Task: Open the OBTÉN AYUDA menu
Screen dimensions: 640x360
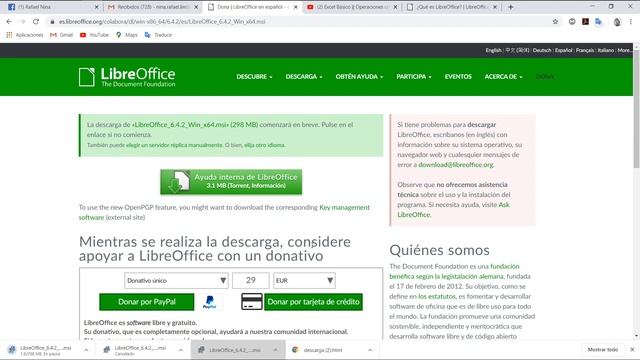Action: click(x=359, y=77)
